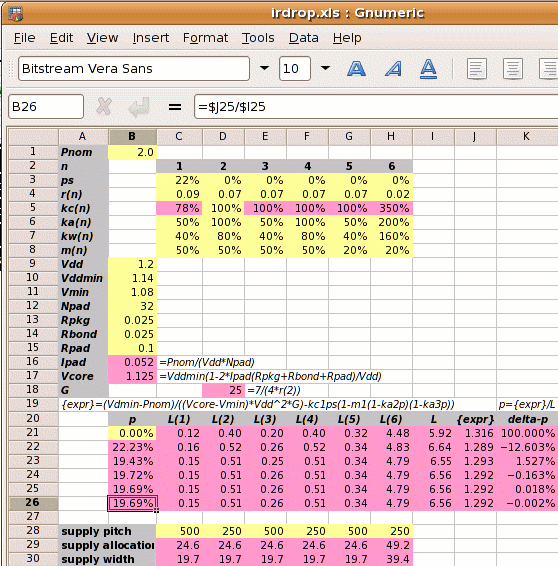Click the Bold formatting icon
The image size is (558, 566).
click(356, 69)
